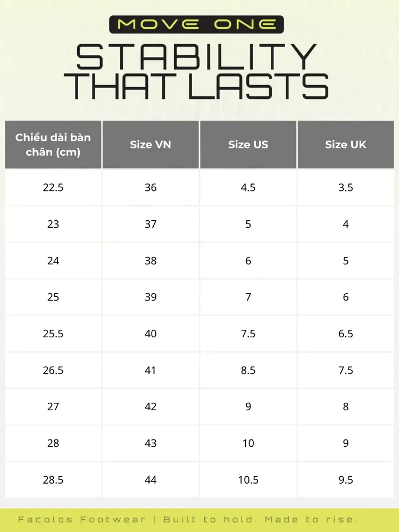This screenshot has height=532, width=399.
Task: Click the MOVE ONE logo badge
Action: 196,24
